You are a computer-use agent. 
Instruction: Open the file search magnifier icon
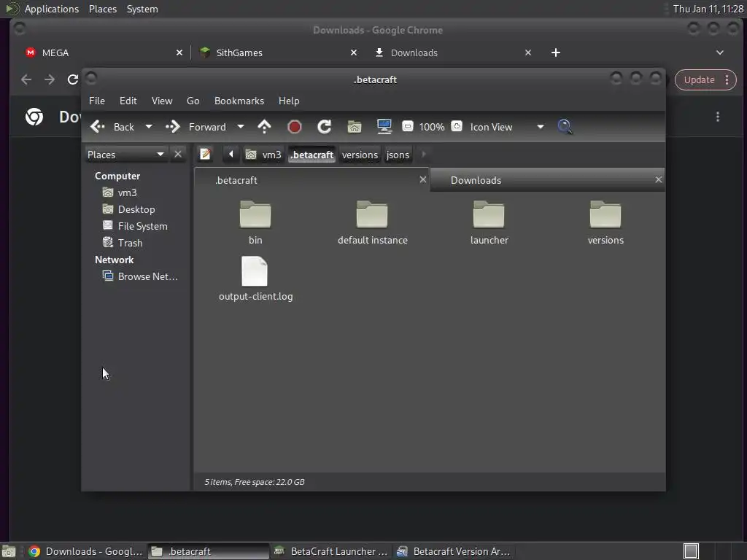(565, 127)
